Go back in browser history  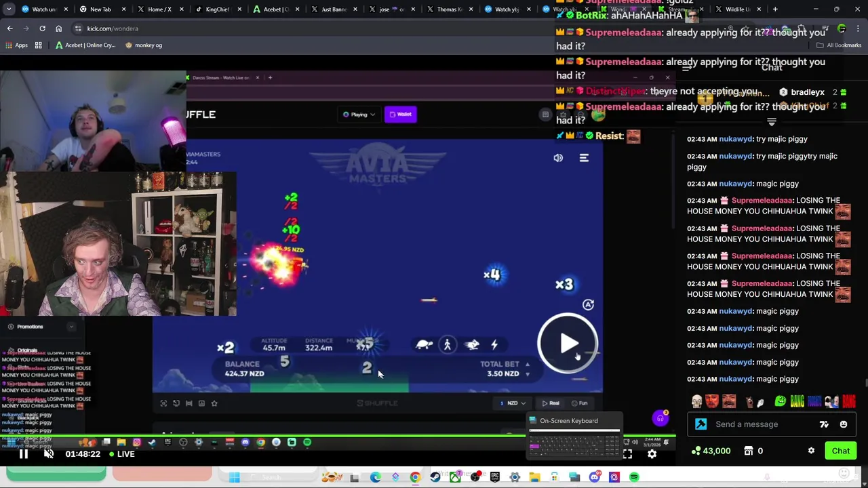tap(9, 28)
